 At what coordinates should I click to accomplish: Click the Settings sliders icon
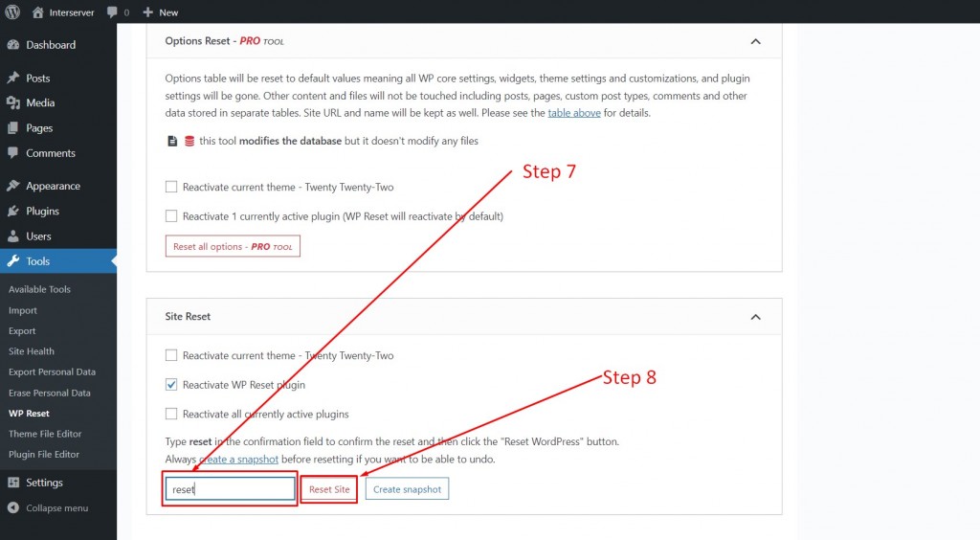(13, 483)
